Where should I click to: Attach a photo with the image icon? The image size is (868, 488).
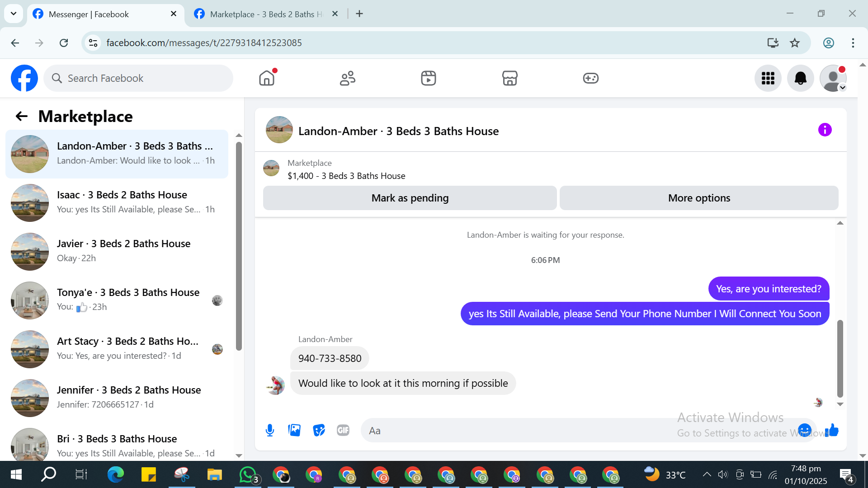[x=294, y=430]
